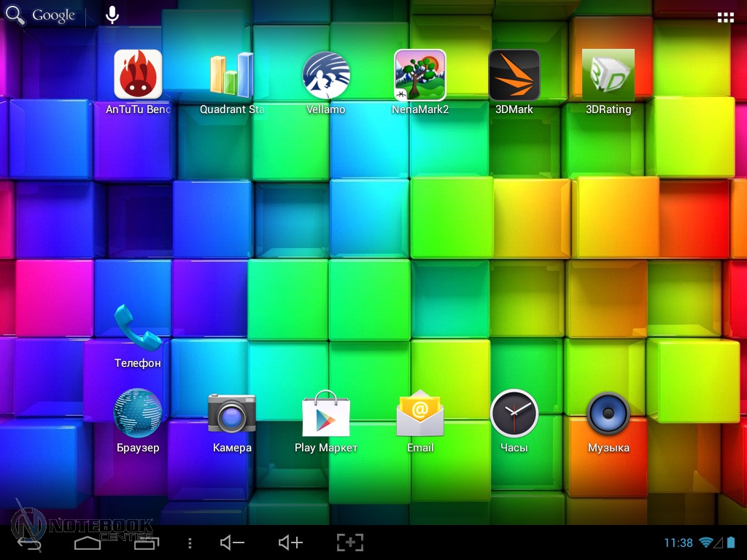Open the Часы clock app
This screenshot has width=747, height=560.
pyautogui.click(x=514, y=413)
